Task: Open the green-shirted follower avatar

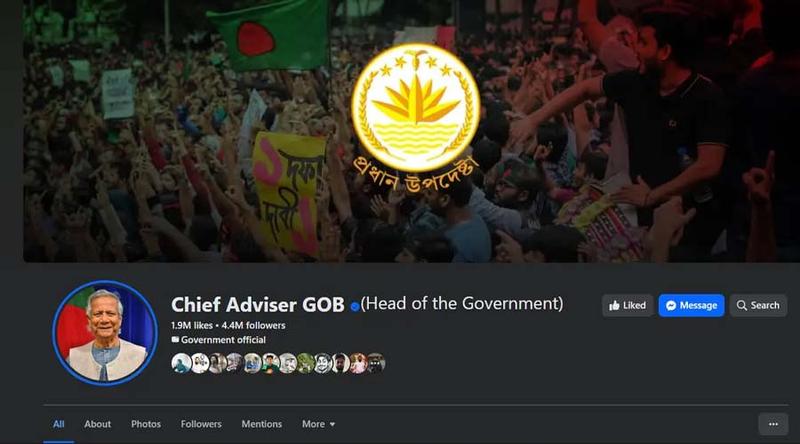Action: click(x=270, y=363)
